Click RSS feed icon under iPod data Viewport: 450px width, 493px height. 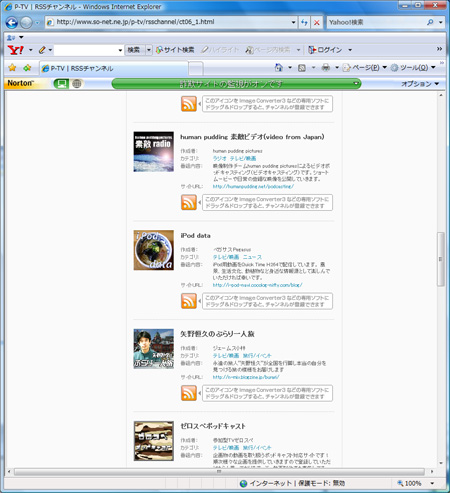pos(189,301)
